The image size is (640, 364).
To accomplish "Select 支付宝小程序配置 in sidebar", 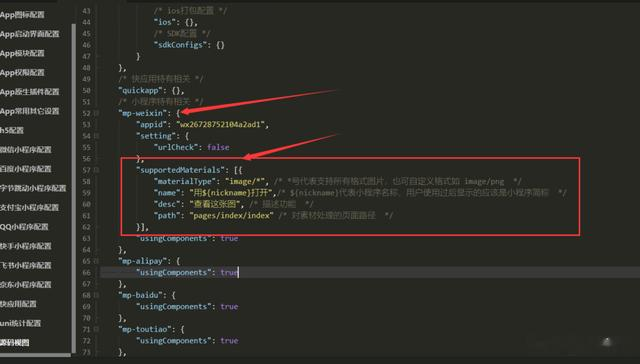I will click(x=29, y=208).
